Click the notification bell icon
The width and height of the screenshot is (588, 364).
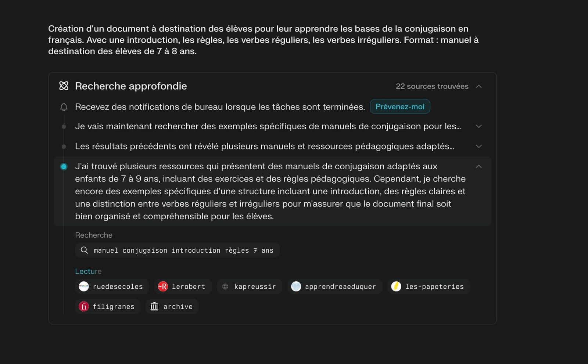coord(64,107)
